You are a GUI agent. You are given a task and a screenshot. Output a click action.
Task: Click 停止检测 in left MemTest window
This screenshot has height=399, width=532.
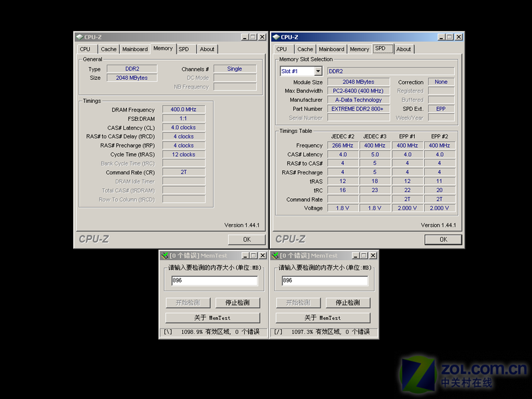(237, 303)
